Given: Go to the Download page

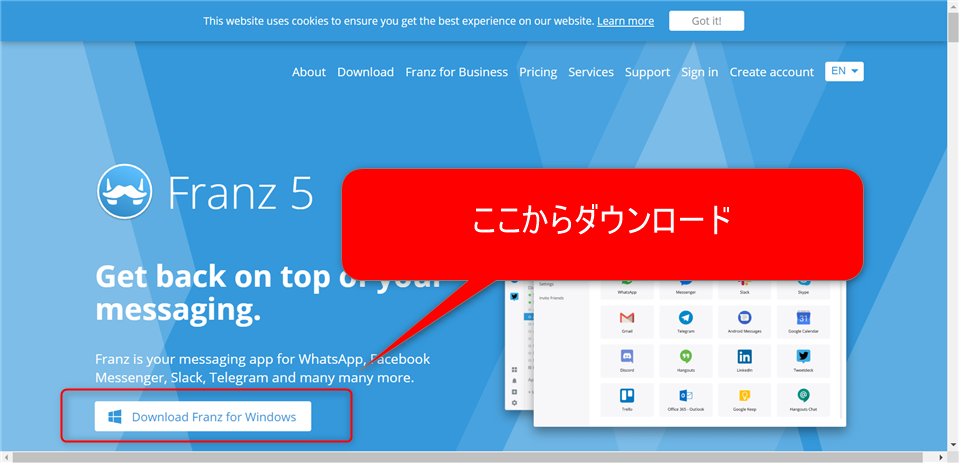Looking at the screenshot, I should 366,72.
